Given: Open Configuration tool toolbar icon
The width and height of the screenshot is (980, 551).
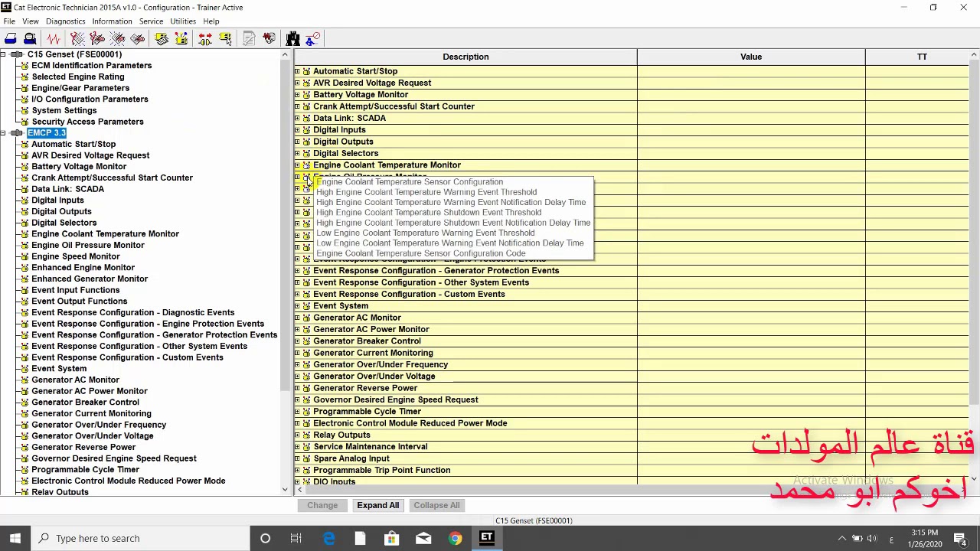Looking at the screenshot, I should point(181,39).
